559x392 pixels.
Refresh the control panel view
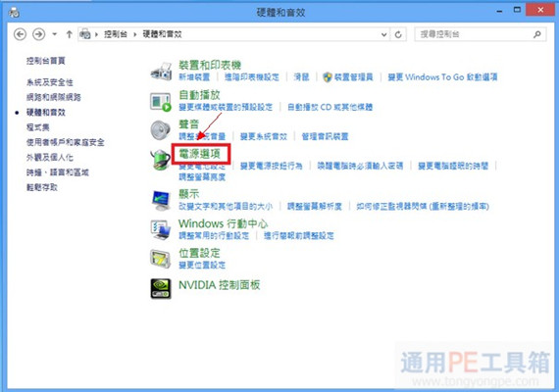click(398, 34)
